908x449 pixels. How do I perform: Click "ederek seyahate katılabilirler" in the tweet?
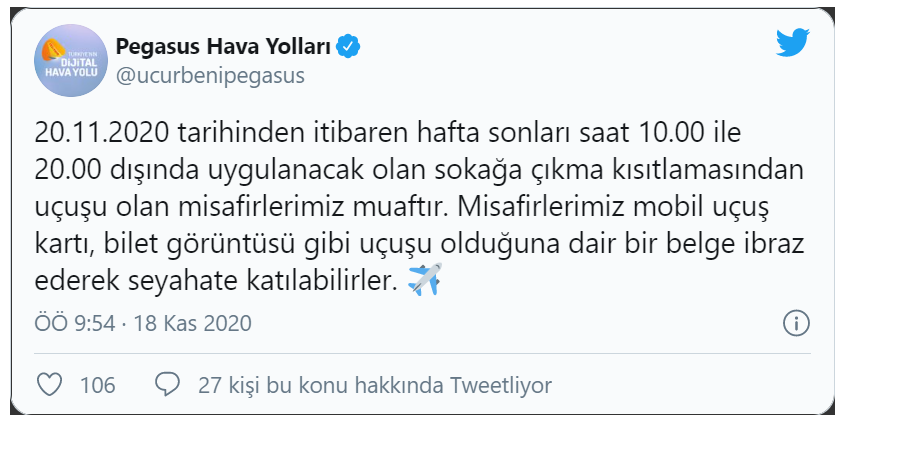[216, 281]
